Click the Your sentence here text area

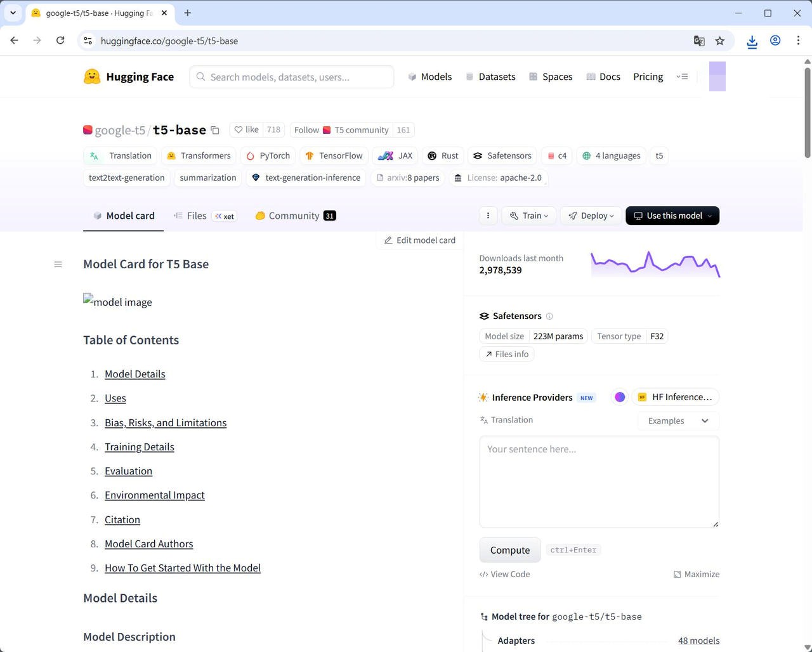click(x=599, y=481)
